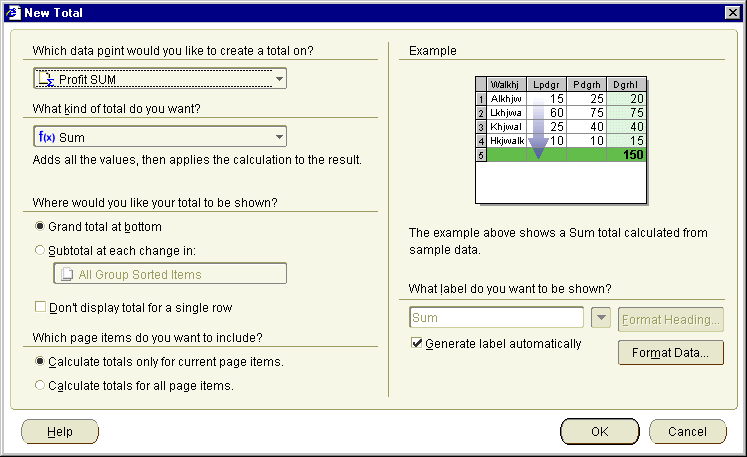Click the Format Heading button

(671, 319)
